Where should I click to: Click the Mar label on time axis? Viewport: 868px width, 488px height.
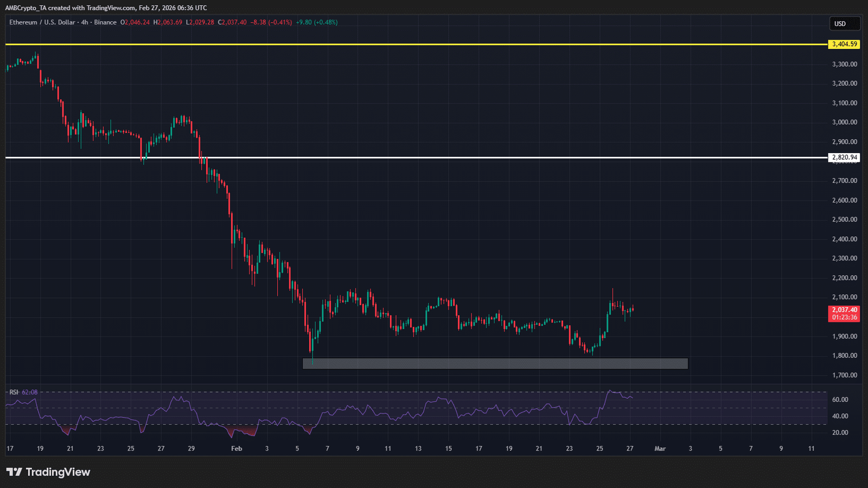click(x=660, y=448)
